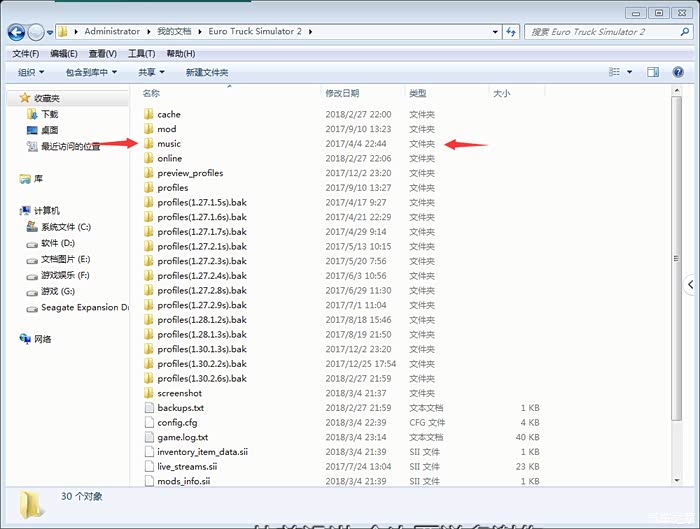Click the help question mark icon

pos(679,72)
